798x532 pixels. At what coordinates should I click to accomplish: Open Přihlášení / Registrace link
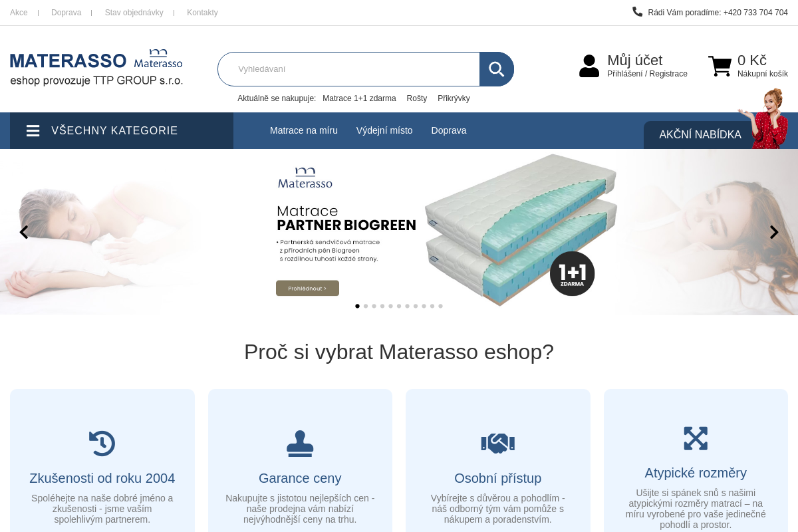pos(647,74)
